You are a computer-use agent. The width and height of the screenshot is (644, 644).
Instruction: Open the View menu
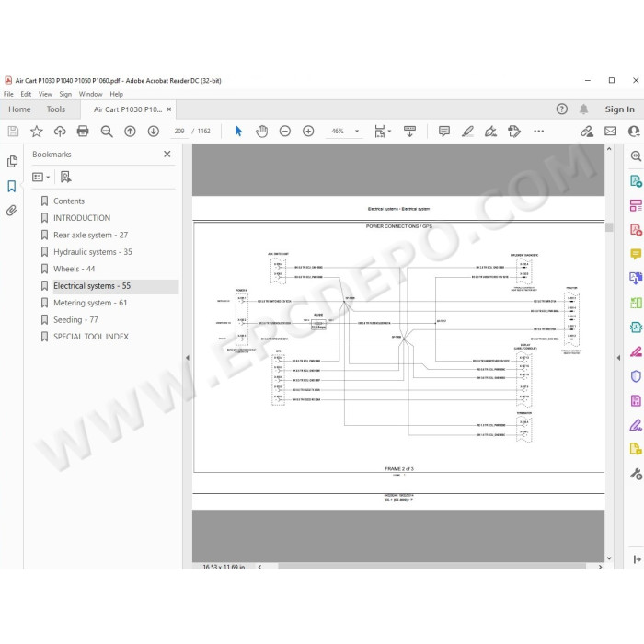(x=45, y=94)
